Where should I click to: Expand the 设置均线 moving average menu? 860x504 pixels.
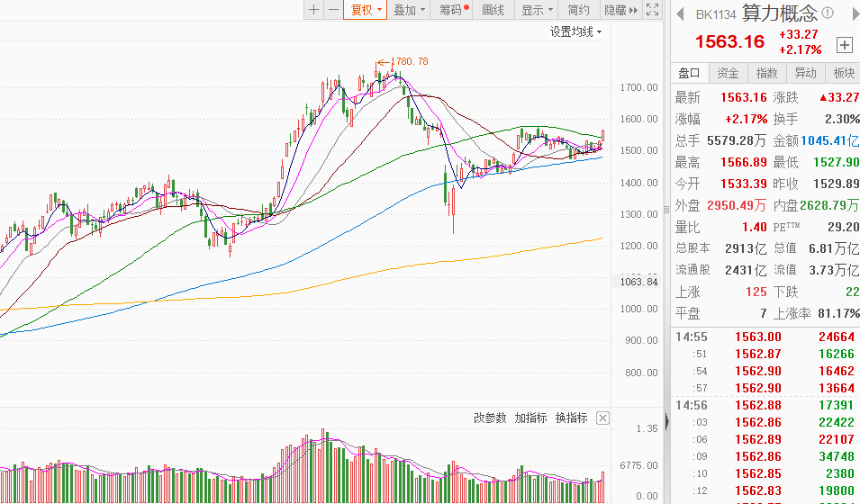pyautogui.click(x=576, y=31)
